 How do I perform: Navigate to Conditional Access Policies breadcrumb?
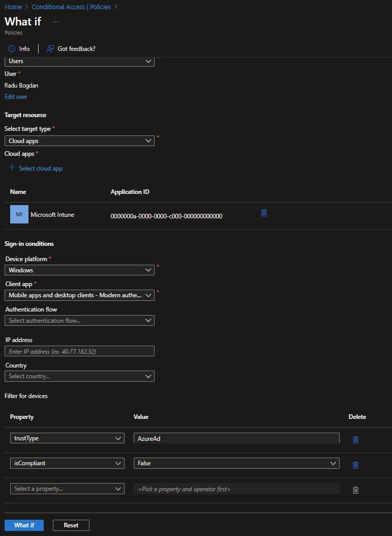pyautogui.click(x=72, y=7)
